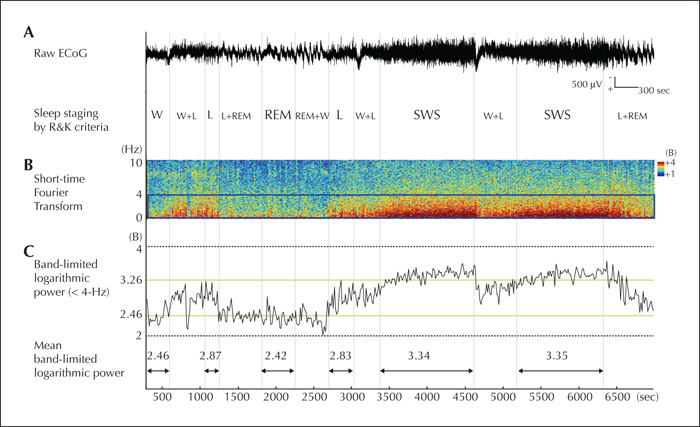Image resolution: width=700 pixels, height=427 pixels.
Task: Click the '5000' time axis tick
Action: tap(503, 397)
